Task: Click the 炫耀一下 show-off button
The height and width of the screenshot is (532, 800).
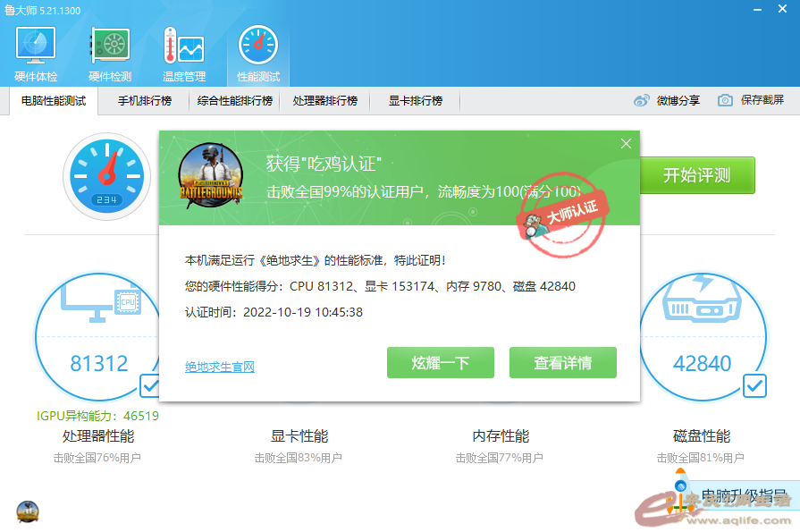Action: [441, 363]
